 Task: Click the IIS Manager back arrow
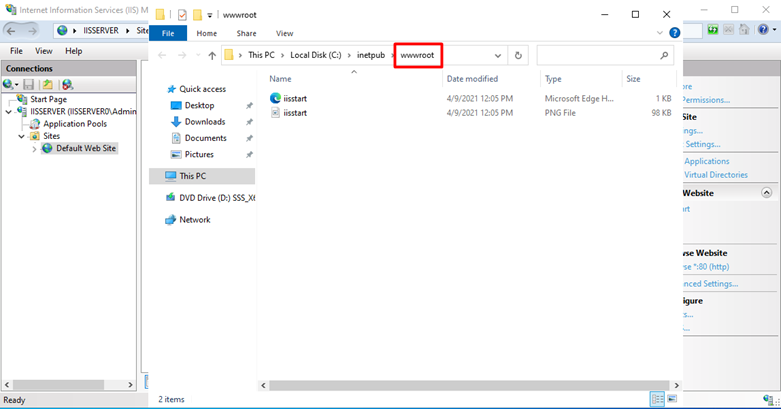tap(11, 31)
